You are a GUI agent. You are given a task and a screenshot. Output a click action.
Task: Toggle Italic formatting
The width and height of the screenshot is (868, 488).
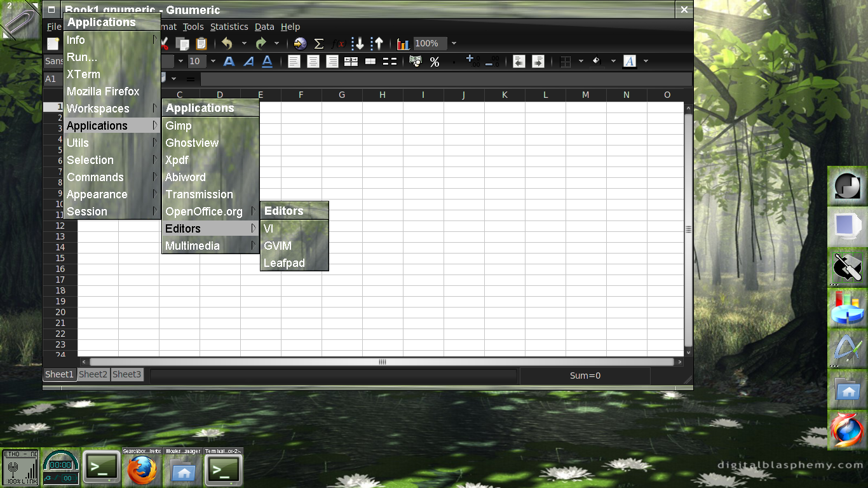point(248,62)
